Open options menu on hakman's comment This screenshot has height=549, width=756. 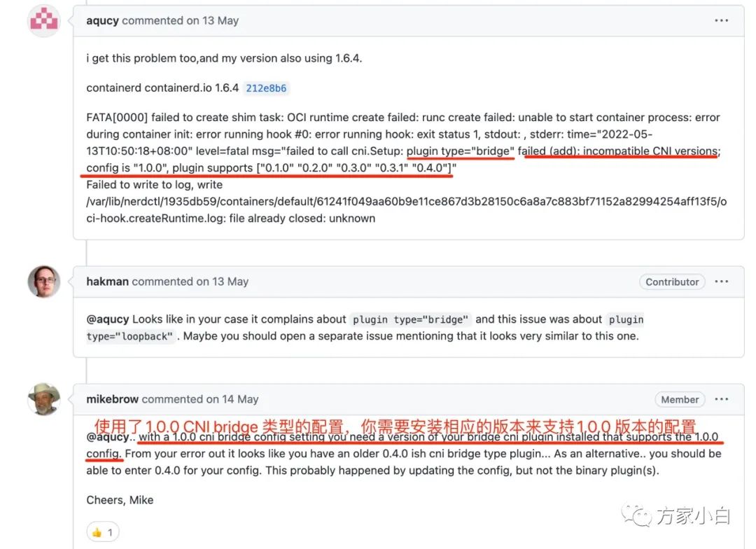click(721, 282)
